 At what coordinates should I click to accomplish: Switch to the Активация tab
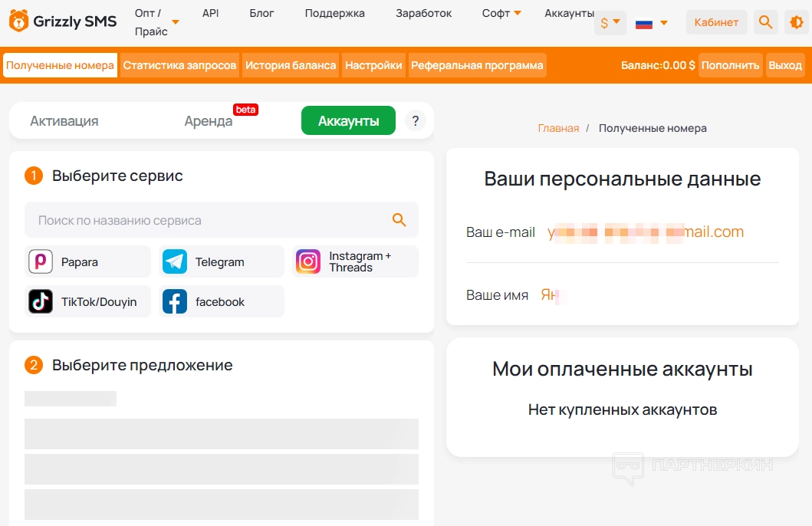tap(64, 120)
